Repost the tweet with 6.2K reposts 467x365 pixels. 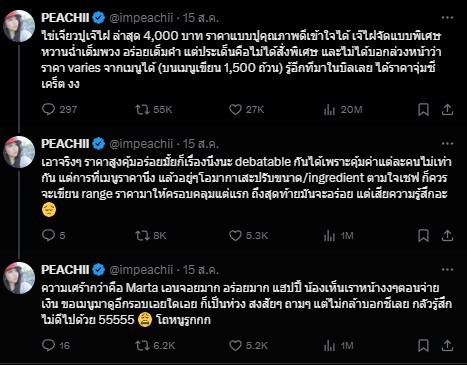[x=155, y=345]
